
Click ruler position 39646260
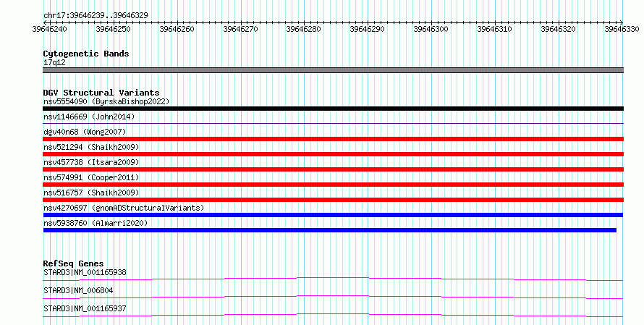[177, 29]
